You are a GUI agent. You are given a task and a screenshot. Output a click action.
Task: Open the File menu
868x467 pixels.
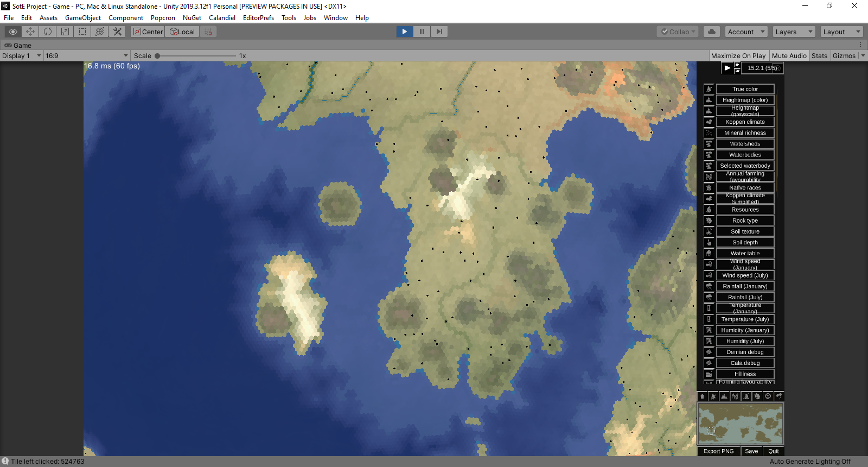pos(9,18)
